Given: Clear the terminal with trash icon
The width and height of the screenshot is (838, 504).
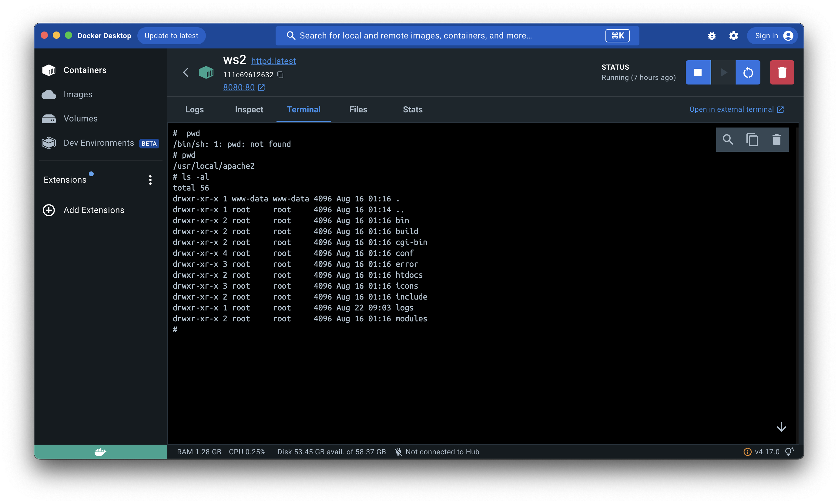Looking at the screenshot, I should pyautogui.click(x=776, y=140).
